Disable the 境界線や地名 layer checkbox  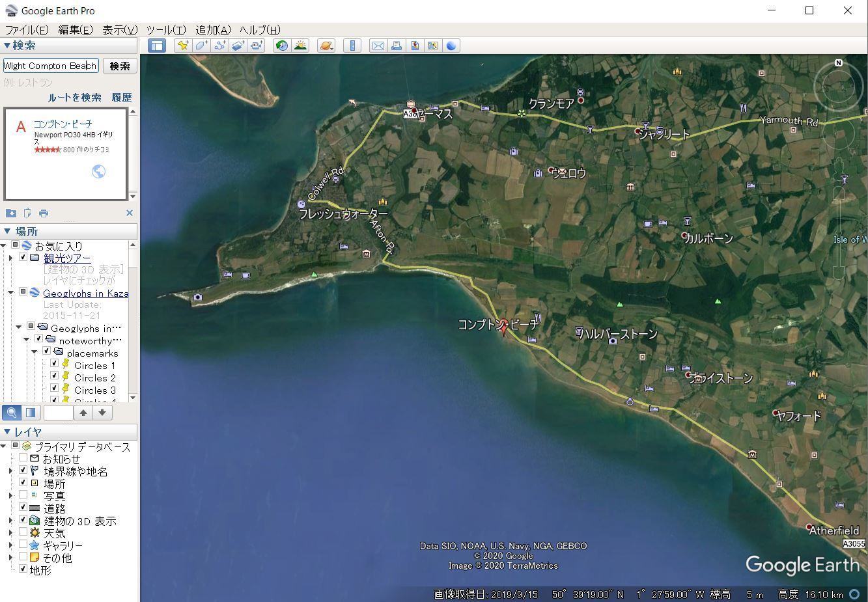23,471
